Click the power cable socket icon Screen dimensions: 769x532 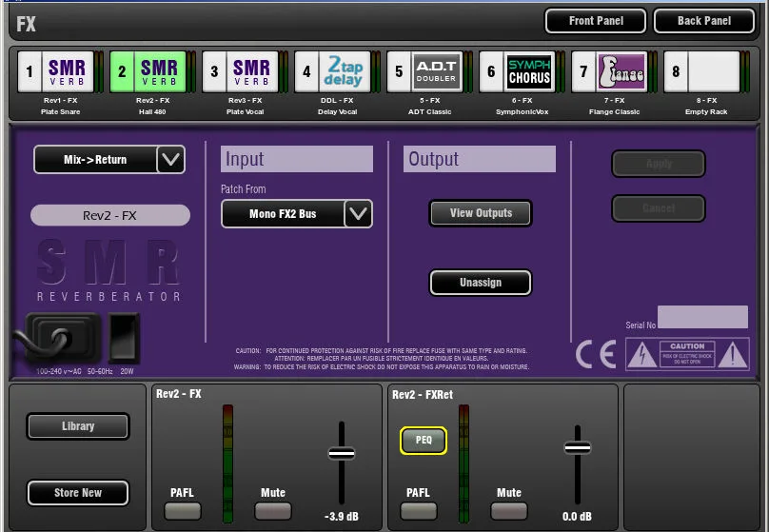[x=63, y=338]
